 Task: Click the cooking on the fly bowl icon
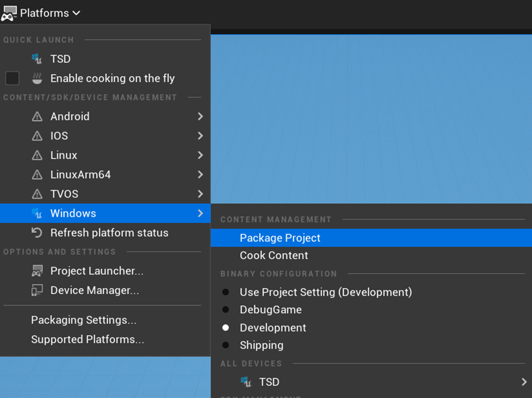pyautogui.click(x=37, y=78)
